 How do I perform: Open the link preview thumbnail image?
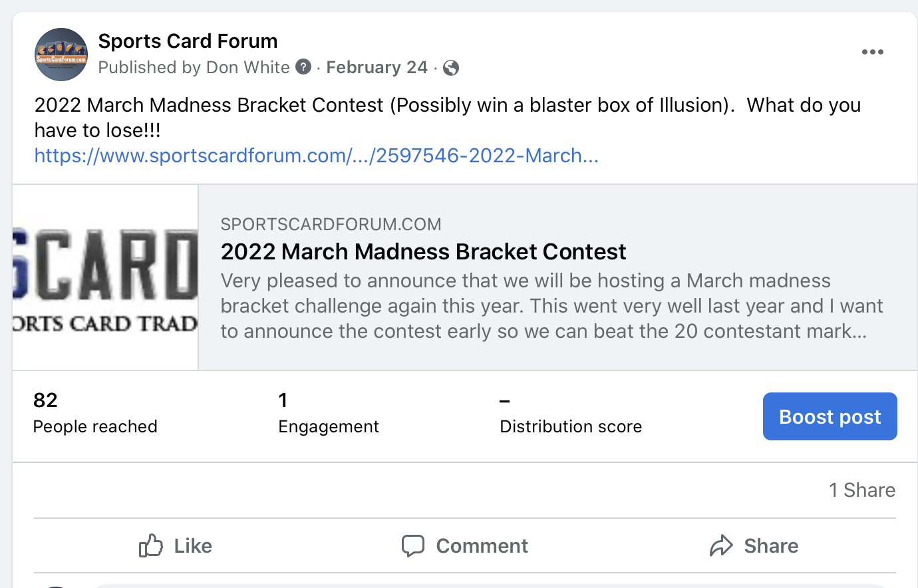pos(105,277)
